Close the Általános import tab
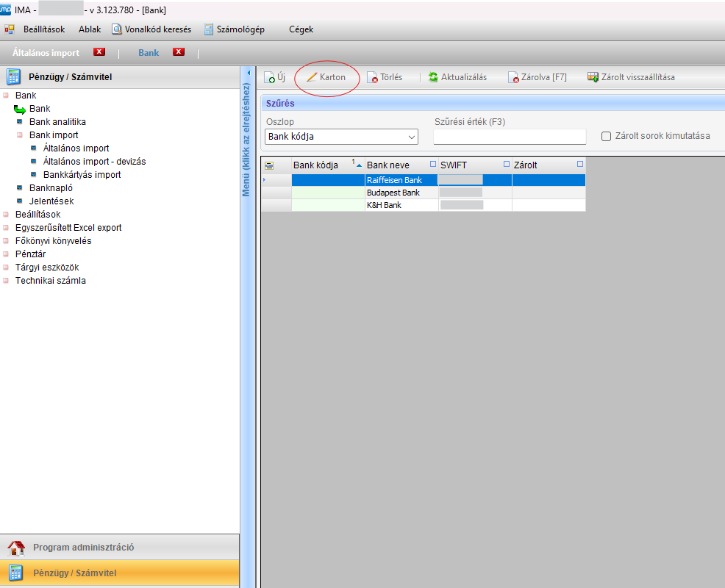 pyautogui.click(x=99, y=52)
